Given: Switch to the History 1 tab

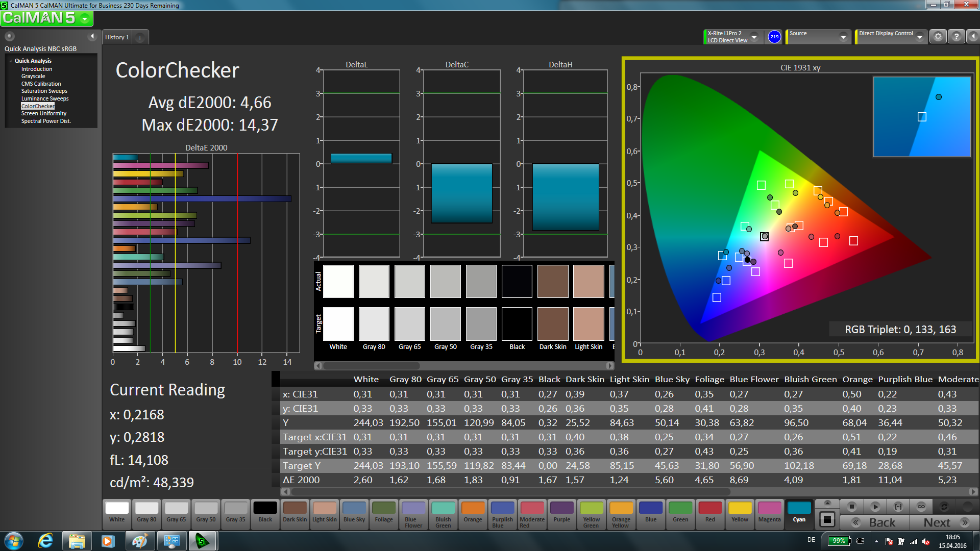Looking at the screenshot, I should pos(117,37).
